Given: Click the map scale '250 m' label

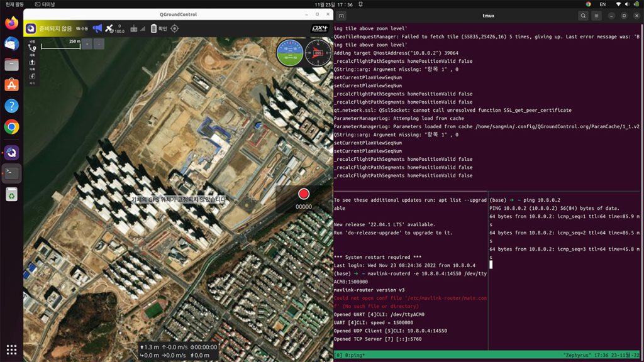Looking at the screenshot, I should pos(74,41).
